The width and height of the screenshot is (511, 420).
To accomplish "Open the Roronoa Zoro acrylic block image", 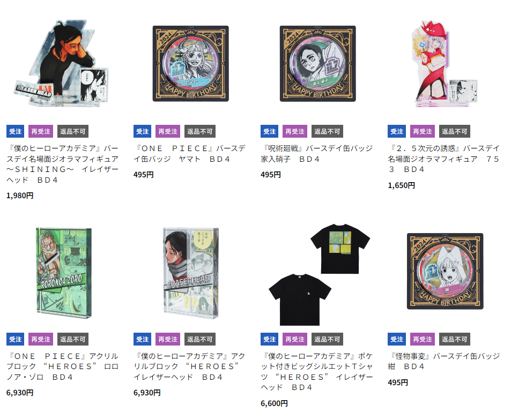I will (64, 273).
